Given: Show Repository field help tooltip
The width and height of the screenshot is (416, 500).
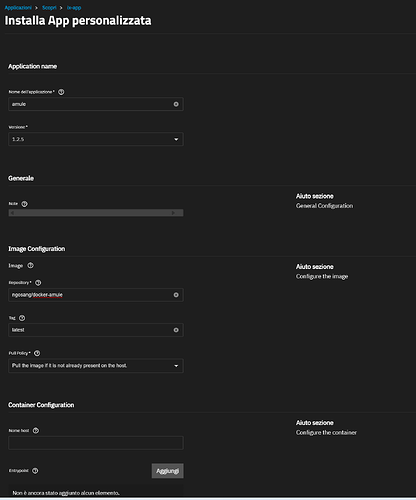Looking at the screenshot, I should coord(38,283).
